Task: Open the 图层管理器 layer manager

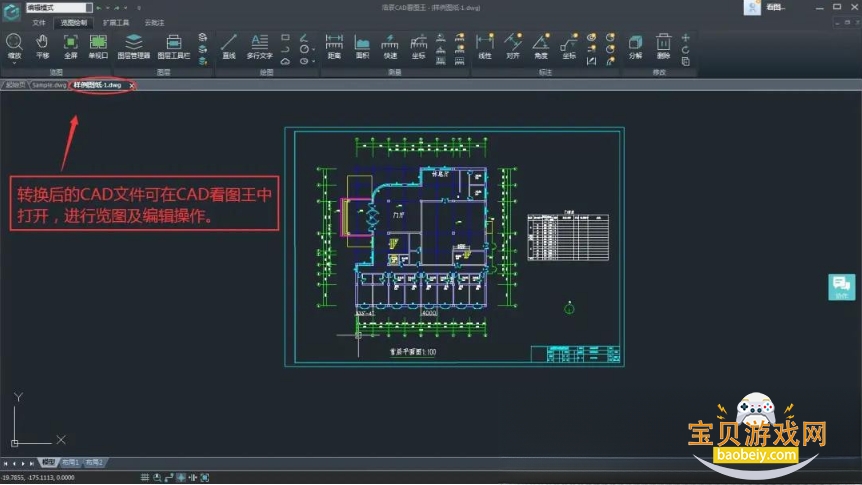Action: tap(134, 46)
